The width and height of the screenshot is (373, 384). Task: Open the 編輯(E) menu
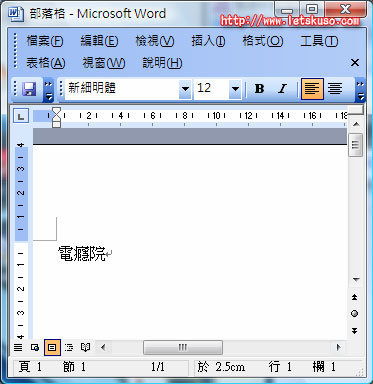pos(99,41)
